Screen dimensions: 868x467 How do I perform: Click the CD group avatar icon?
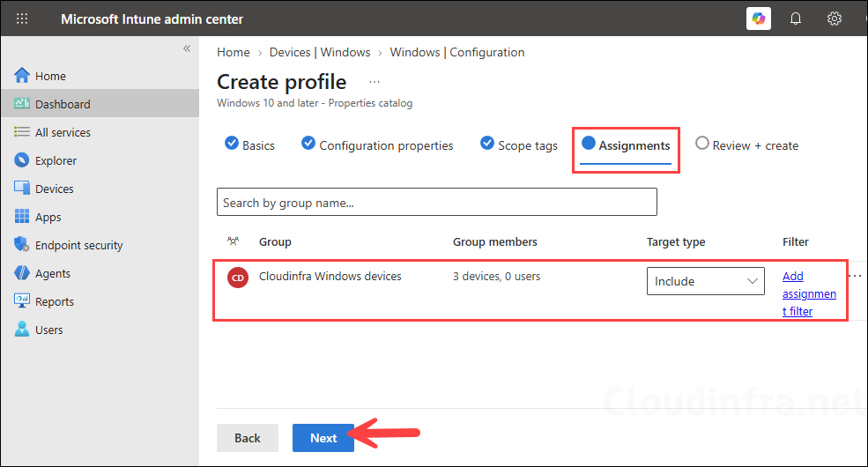[237, 278]
